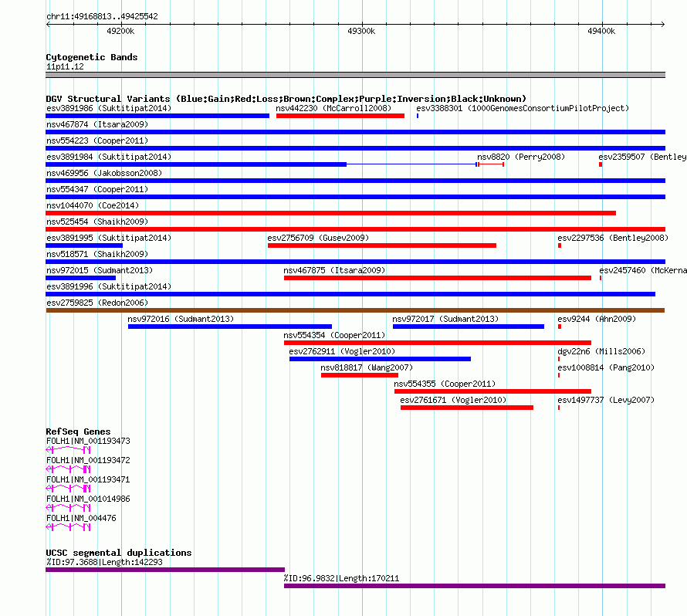Open nsv469956 (Jakobsson2008) variant label

[104, 173]
